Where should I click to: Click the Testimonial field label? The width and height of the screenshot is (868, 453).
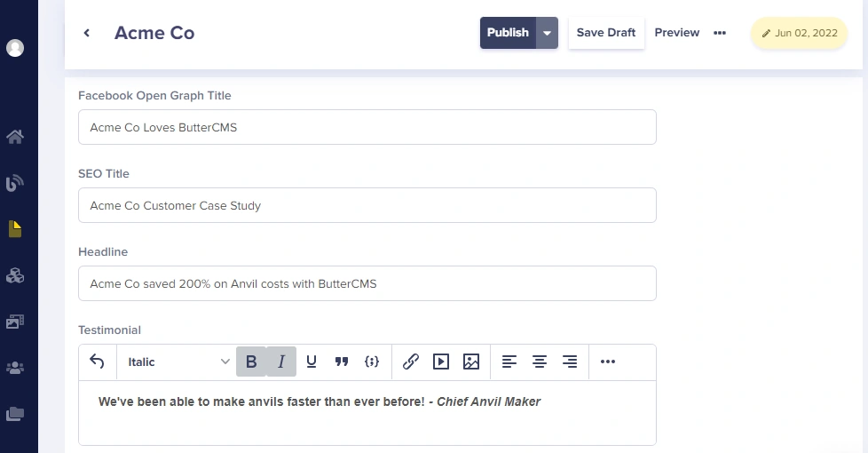tap(109, 330)
